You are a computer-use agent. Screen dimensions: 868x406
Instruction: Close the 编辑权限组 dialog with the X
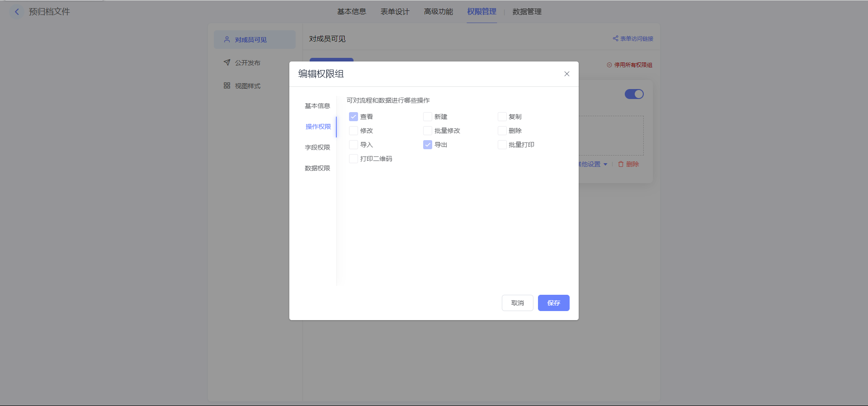pyautogui.click(x=566, y=74)
